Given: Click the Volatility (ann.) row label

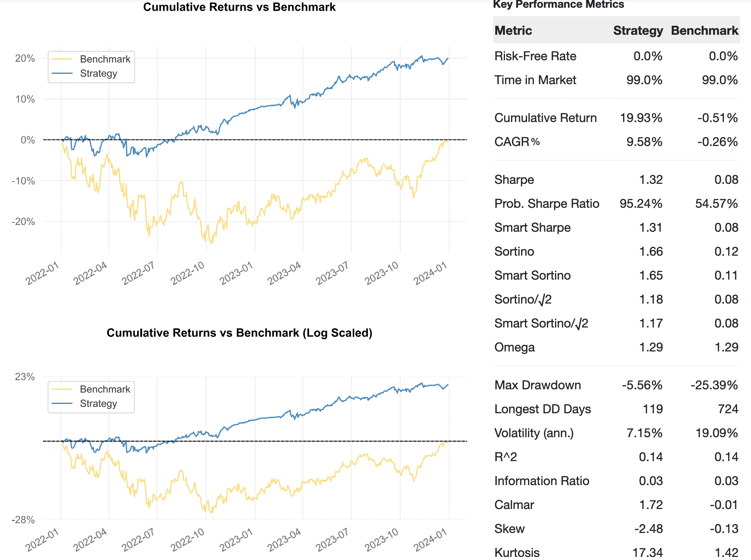Looking at the screenshot, I should pyautogui.click(x=534, y=433).
